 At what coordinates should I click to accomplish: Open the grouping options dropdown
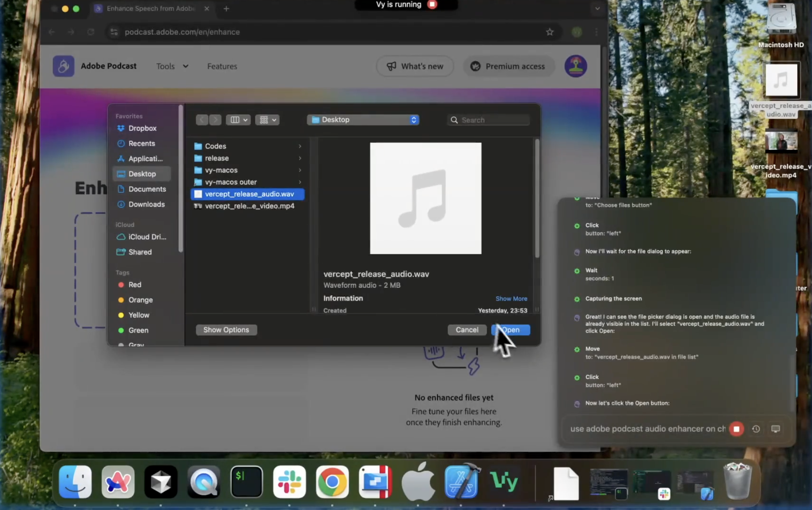click(x=267, y=120)
